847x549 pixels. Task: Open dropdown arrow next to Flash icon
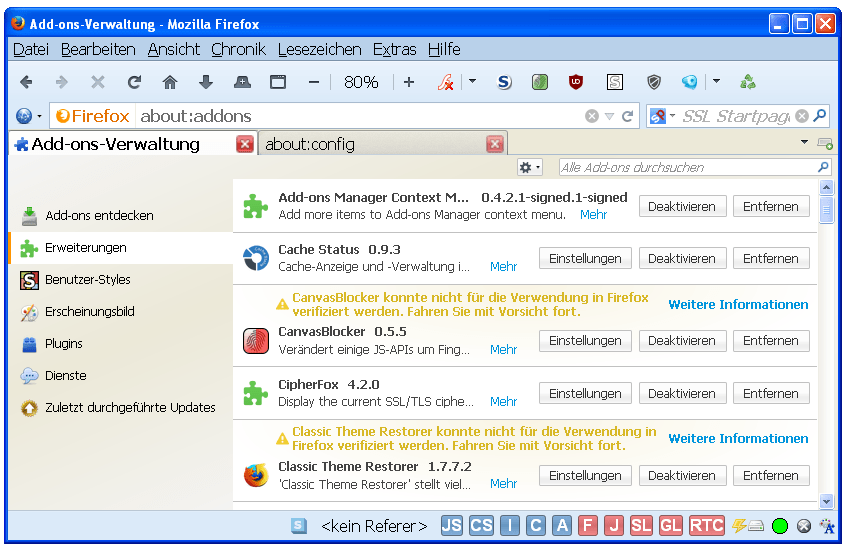[x=472, y=82]
